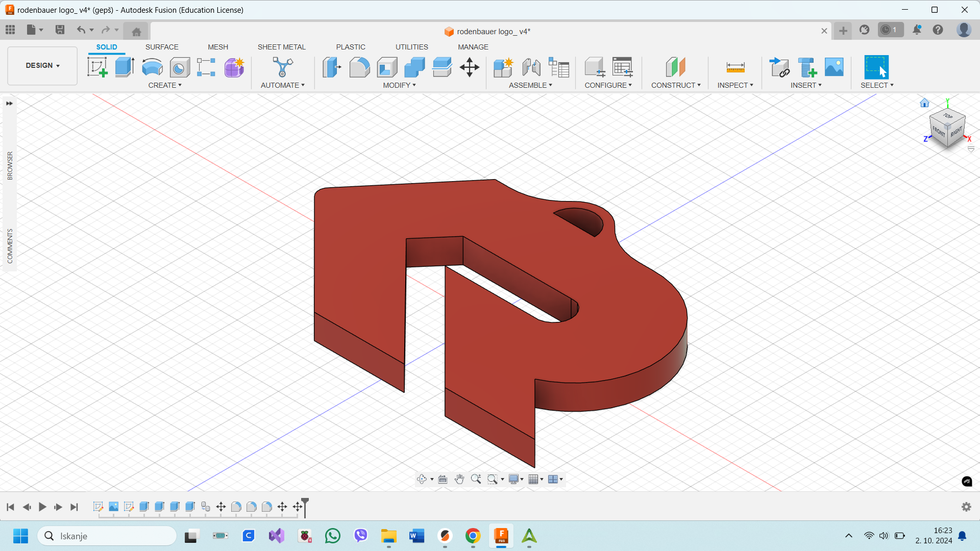Choose the Fillet tool
Screen dimensions: 980x551
359,67
